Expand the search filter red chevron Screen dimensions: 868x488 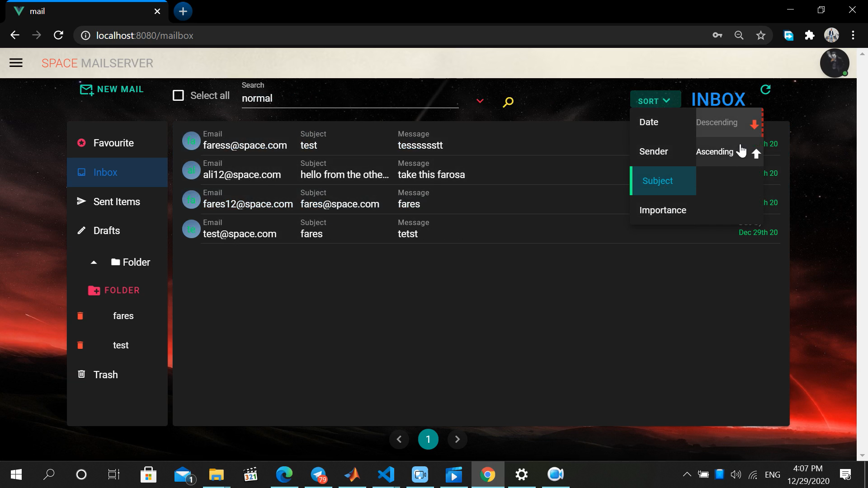[480, 101]
